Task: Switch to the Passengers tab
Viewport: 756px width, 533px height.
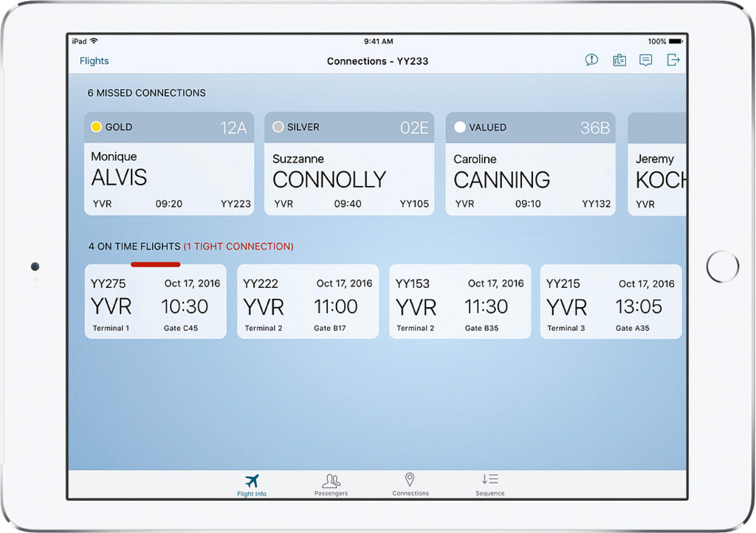Action: (331, 485)
